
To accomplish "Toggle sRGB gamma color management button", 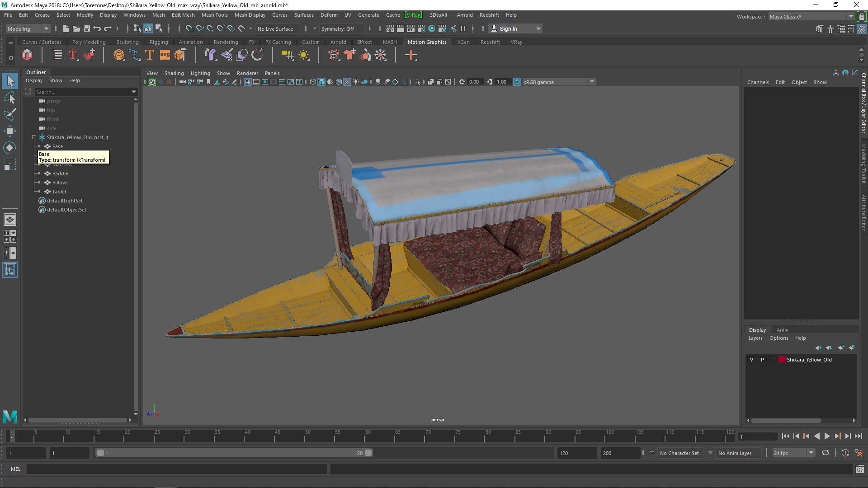I will [x=517, y=82].
